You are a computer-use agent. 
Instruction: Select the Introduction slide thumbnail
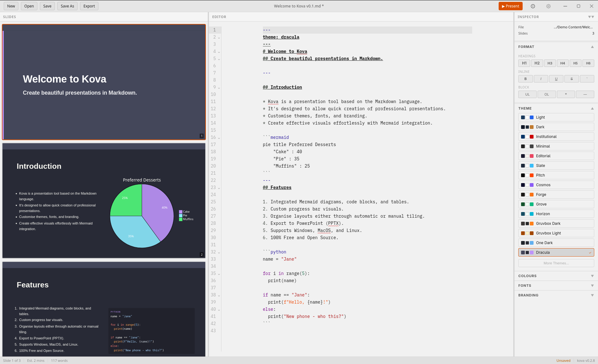(104, 201)
